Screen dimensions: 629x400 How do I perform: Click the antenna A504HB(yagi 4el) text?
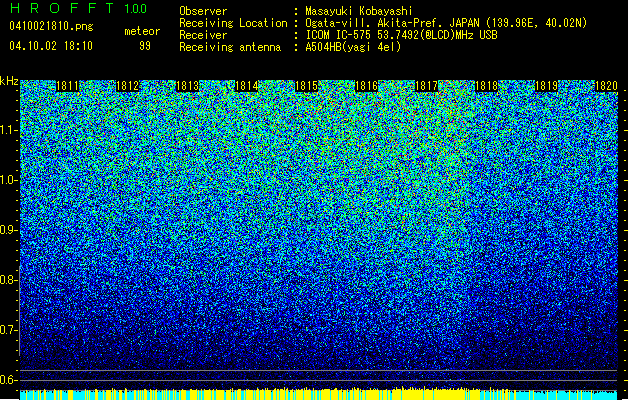point(353,47)
